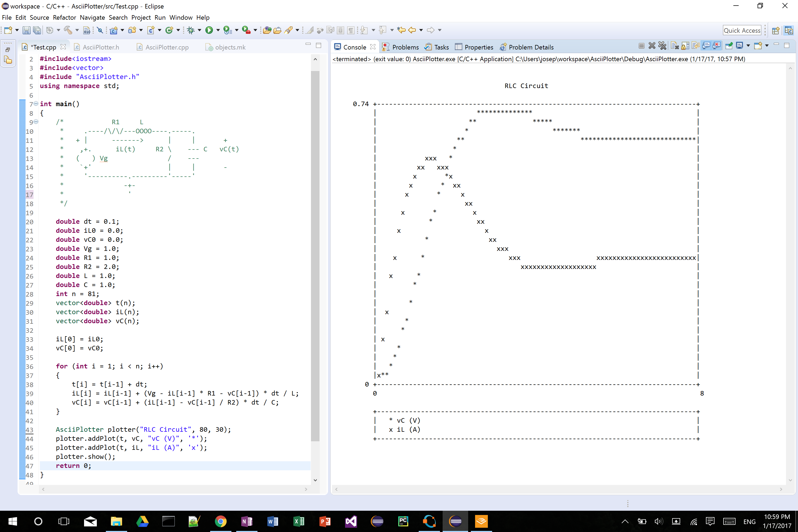This screenshot has height=532, width=798.
Task: Click the green Run button
Action: (209, 30)
